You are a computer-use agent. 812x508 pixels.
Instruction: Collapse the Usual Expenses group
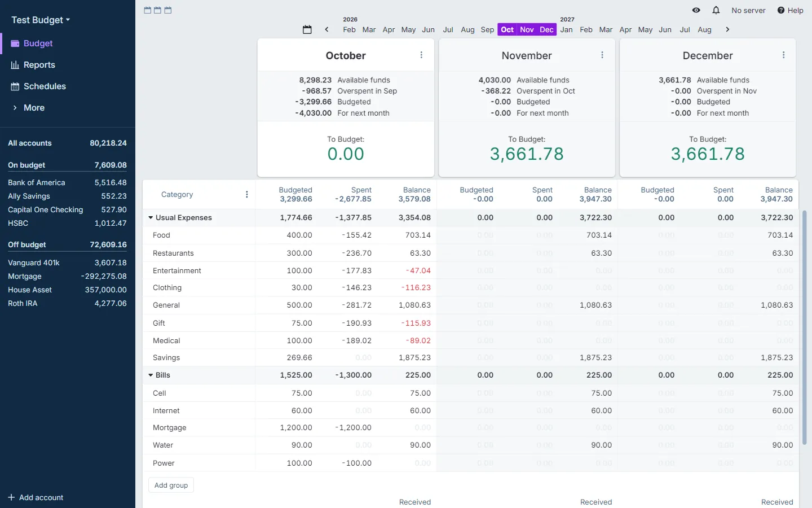click(151, 217)
